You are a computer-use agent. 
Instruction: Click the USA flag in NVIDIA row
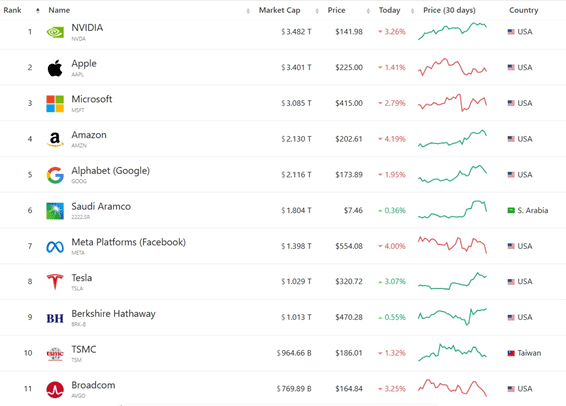pyautogui.click(x=511, y=32)
